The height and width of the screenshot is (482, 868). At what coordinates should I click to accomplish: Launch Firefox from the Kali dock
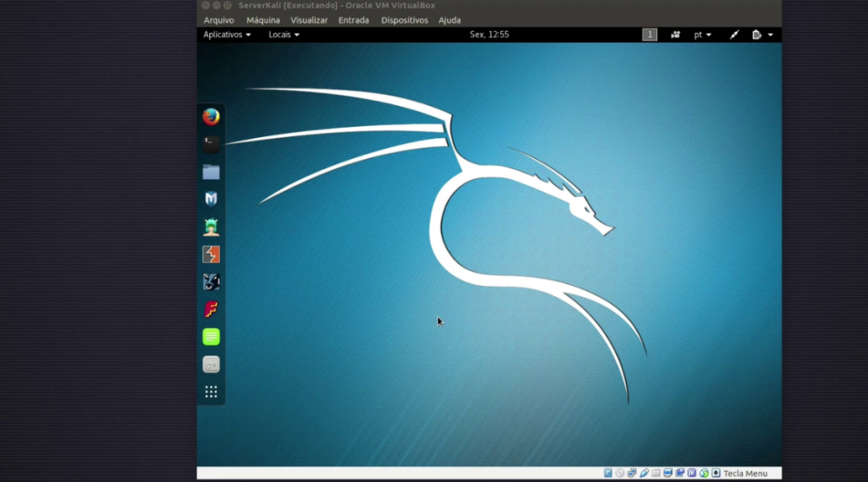click(x=211, y=116)
